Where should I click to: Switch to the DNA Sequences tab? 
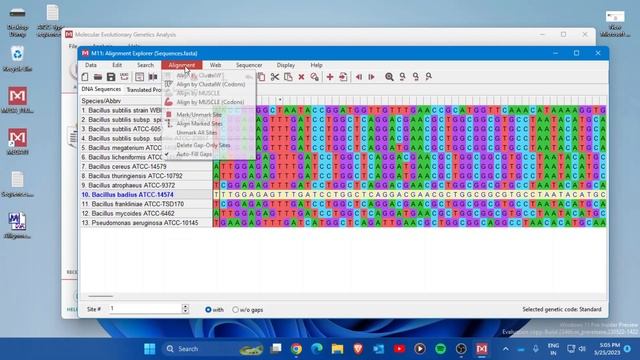tap(101, 89)
